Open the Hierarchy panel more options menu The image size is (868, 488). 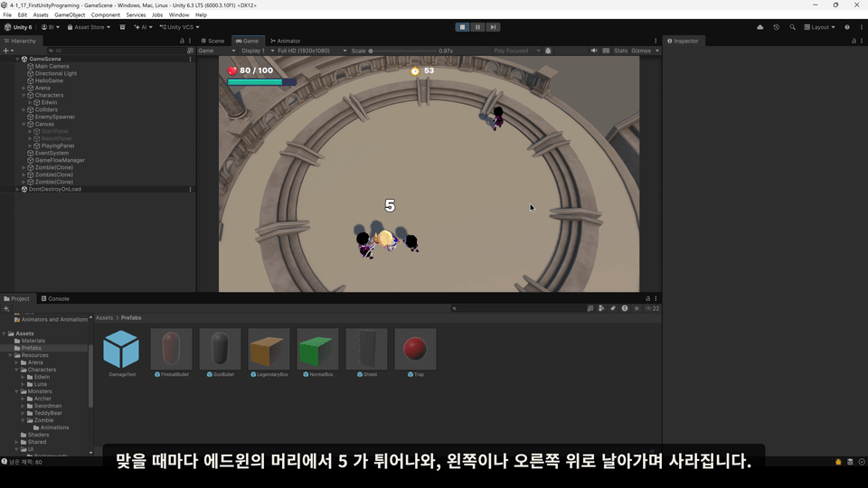[x=190, y=41]
